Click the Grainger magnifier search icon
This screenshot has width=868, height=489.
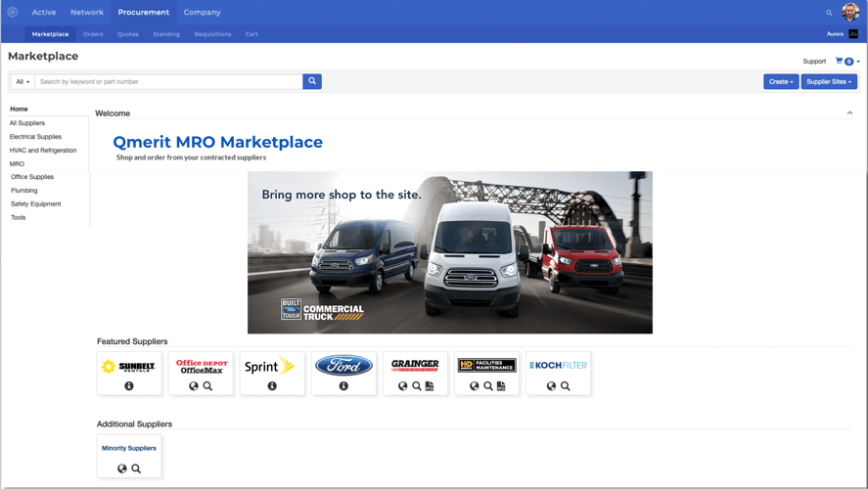pos(416,386)
